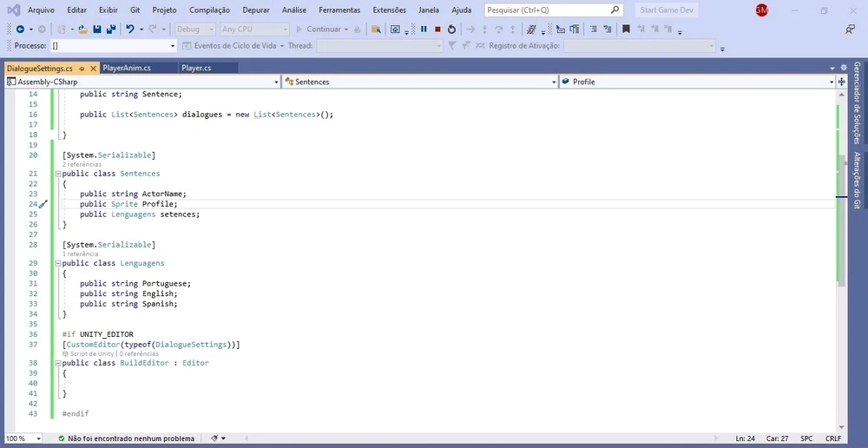Click the Navigate Backward arrow icon
Screen dimensions: 868x448
(19, 29)
